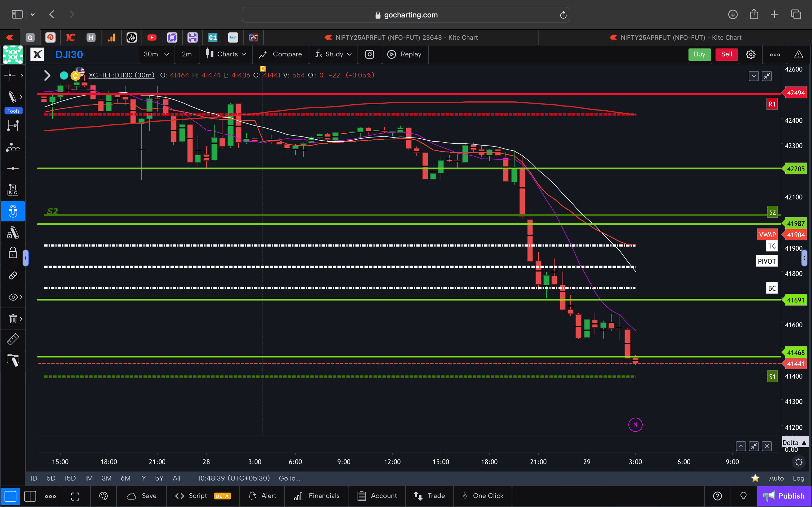The width and height of the screenshot is (812, 507).
Task: Open the trash to remove drawings
Action: click(x=13, y=319)
